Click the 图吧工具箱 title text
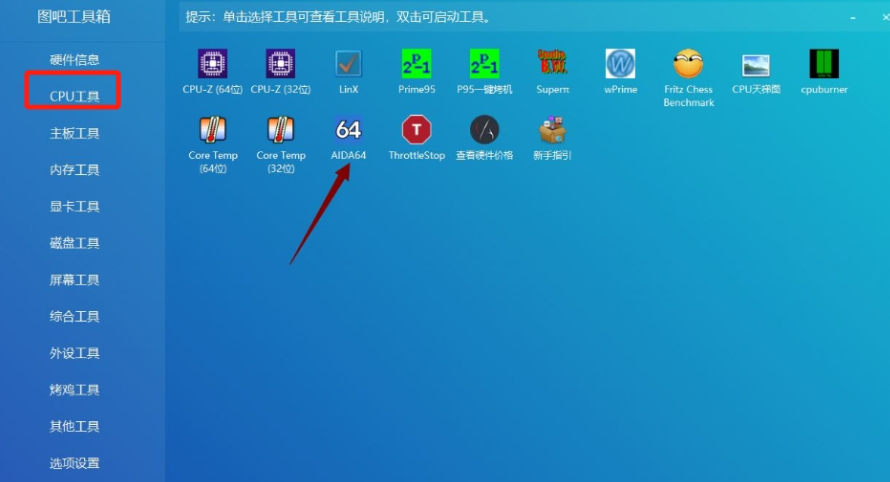The width and height of the screenshot is (890, 482). 74,17
